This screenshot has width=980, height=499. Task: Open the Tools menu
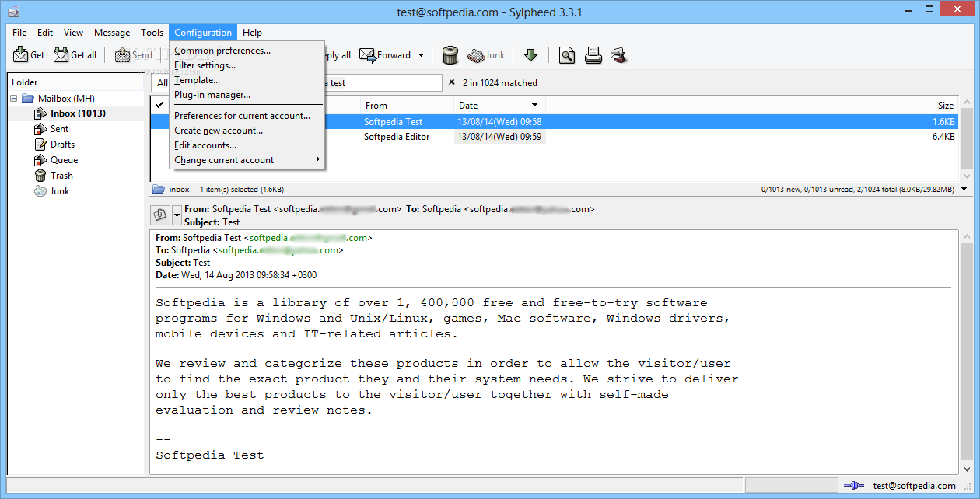point(152,33)
